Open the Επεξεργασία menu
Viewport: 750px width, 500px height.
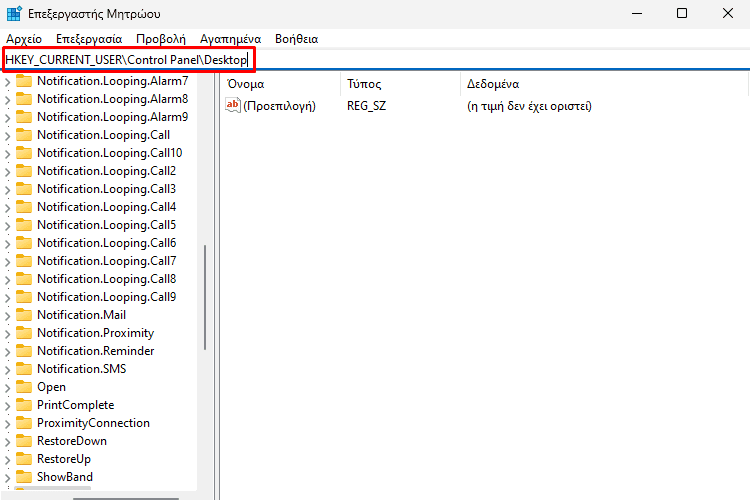click(x=89, y=39)
